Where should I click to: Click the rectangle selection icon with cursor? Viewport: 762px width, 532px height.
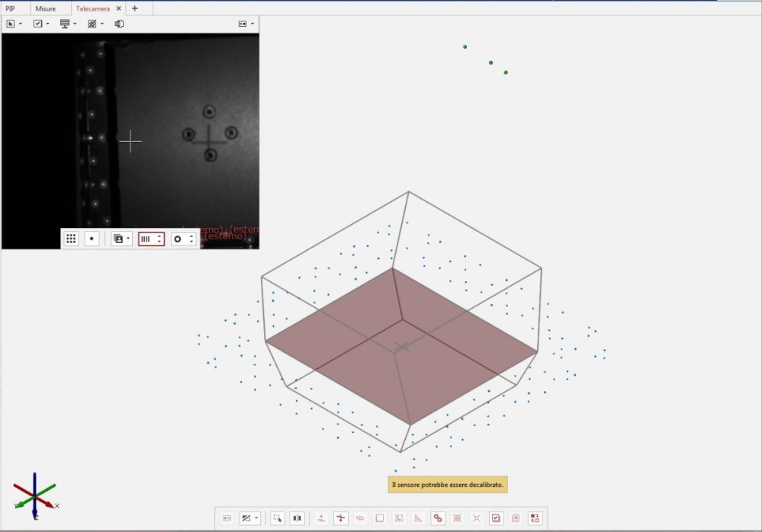[x=278, y=518]
